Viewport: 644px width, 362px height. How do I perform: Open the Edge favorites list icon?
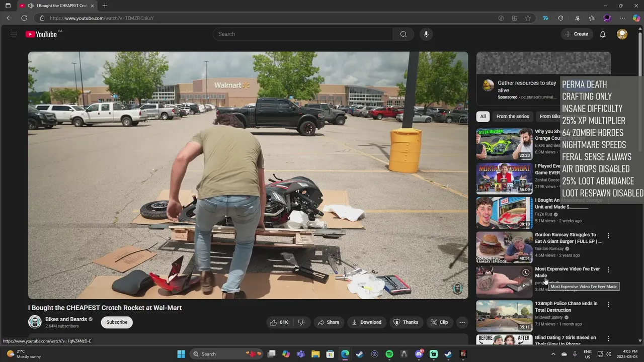[592, 18]
